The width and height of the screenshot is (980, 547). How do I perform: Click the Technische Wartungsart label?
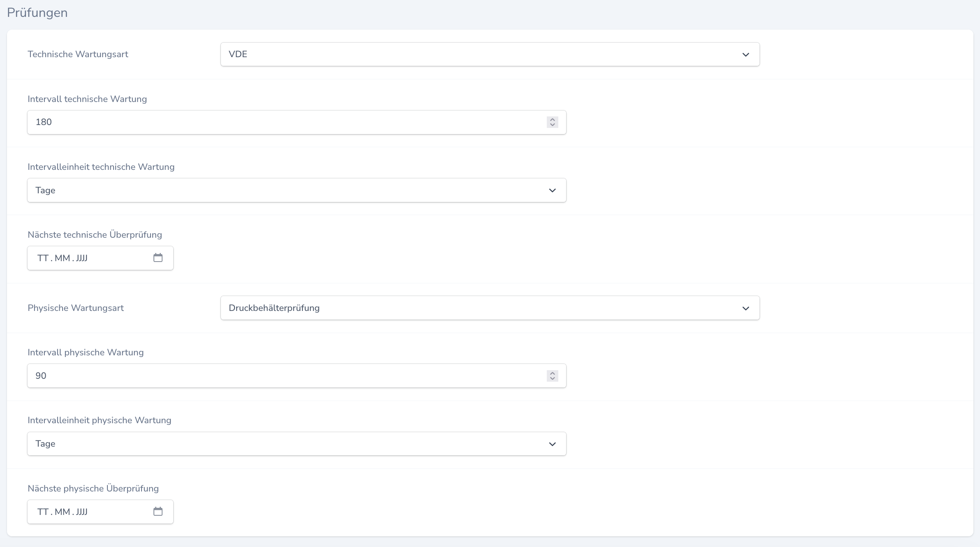click(78, 54)
